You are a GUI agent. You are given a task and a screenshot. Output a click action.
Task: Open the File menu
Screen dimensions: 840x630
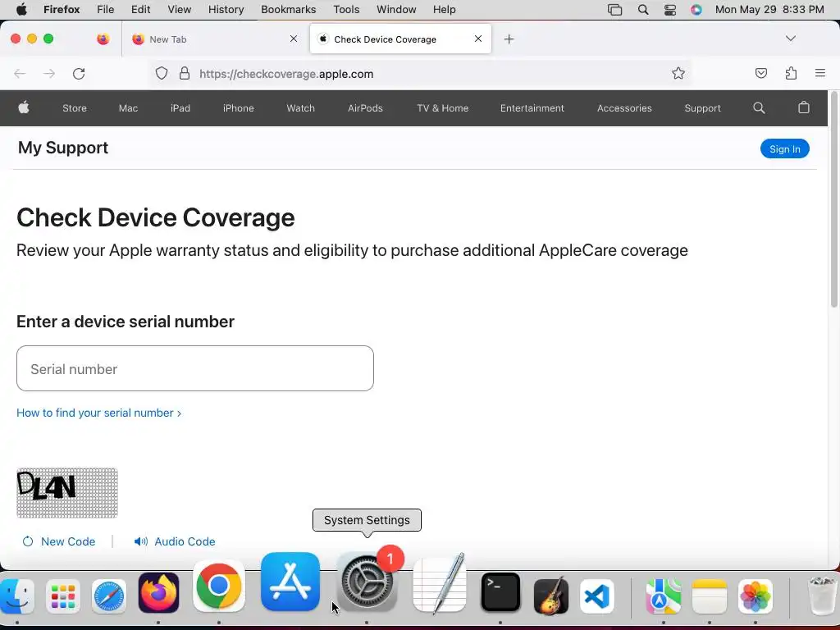[106, 10]
